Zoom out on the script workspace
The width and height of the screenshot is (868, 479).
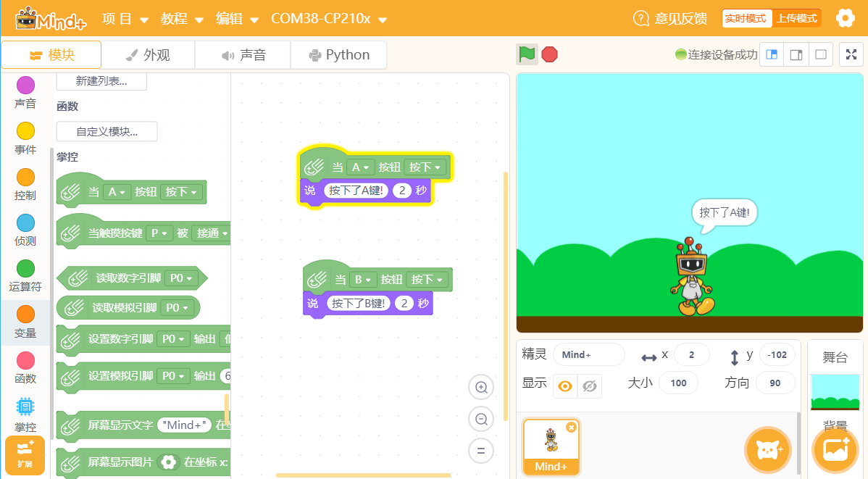[x=481, y=419]
